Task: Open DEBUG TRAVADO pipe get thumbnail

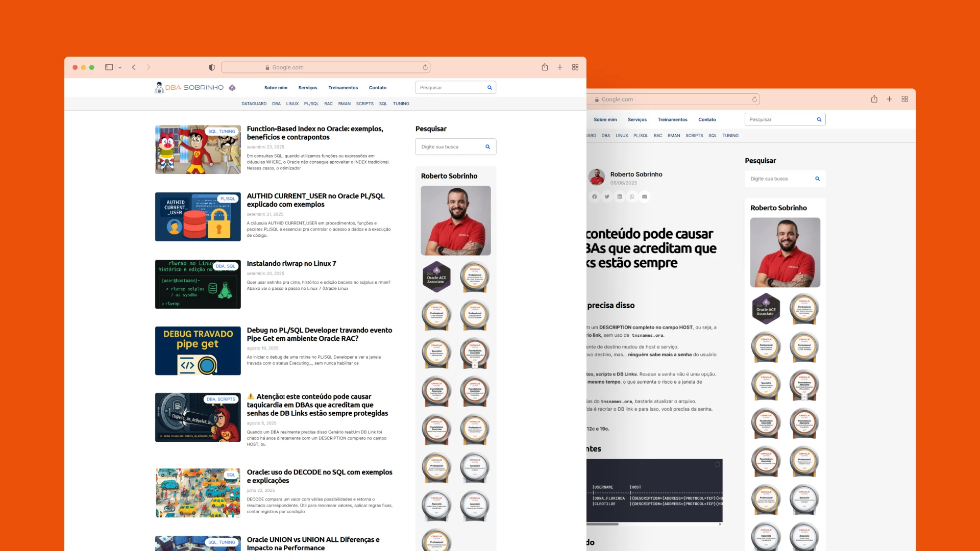Action: 198,350
